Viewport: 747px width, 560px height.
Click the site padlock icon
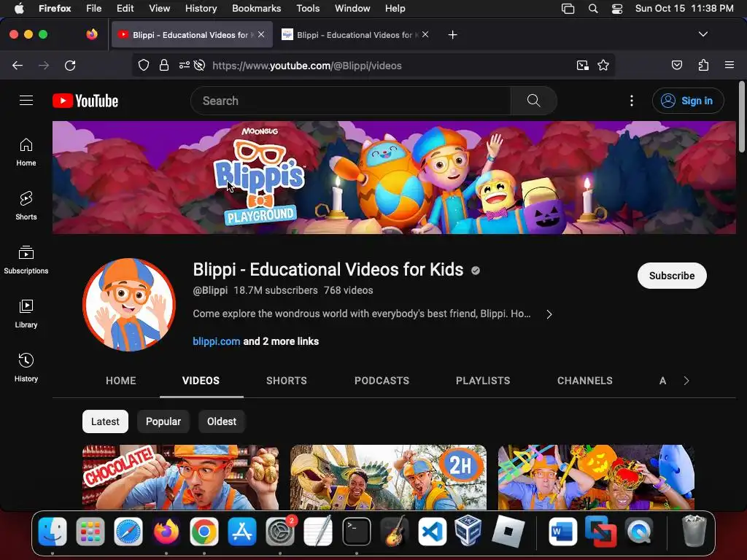tap(164, 65)
